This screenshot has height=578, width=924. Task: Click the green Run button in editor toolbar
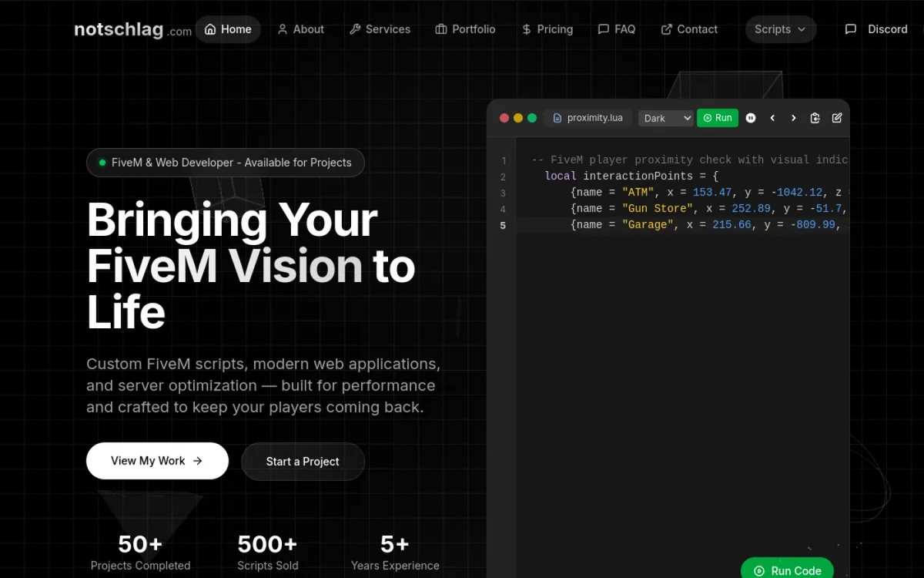pyautogui.click(x=718, y=118)
